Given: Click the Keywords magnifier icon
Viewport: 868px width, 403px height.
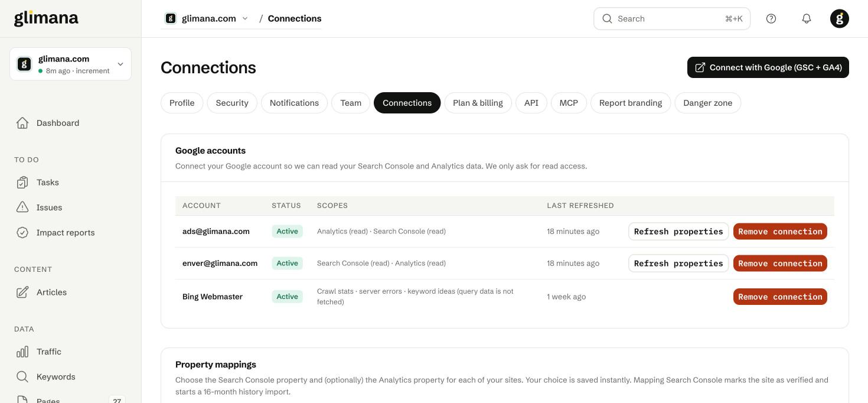Looking at the screenshot, I should 22,377.
